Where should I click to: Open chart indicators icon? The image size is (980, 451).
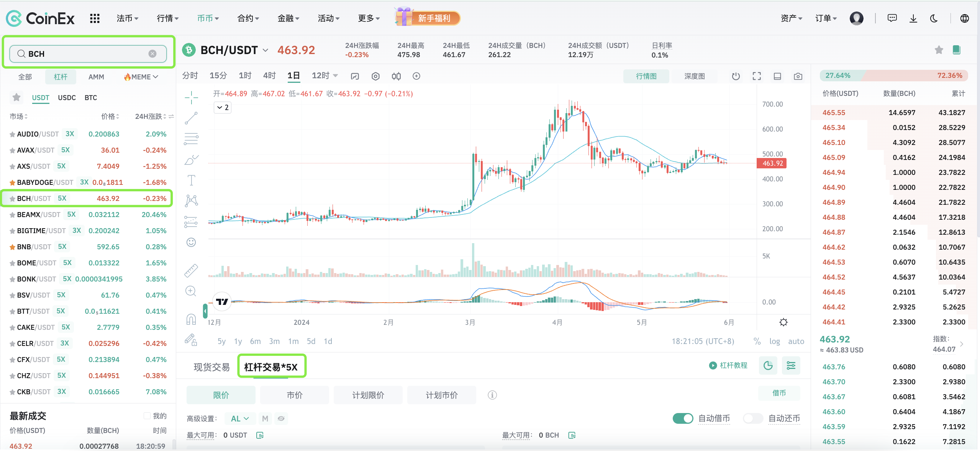click(x=355, y=76)
